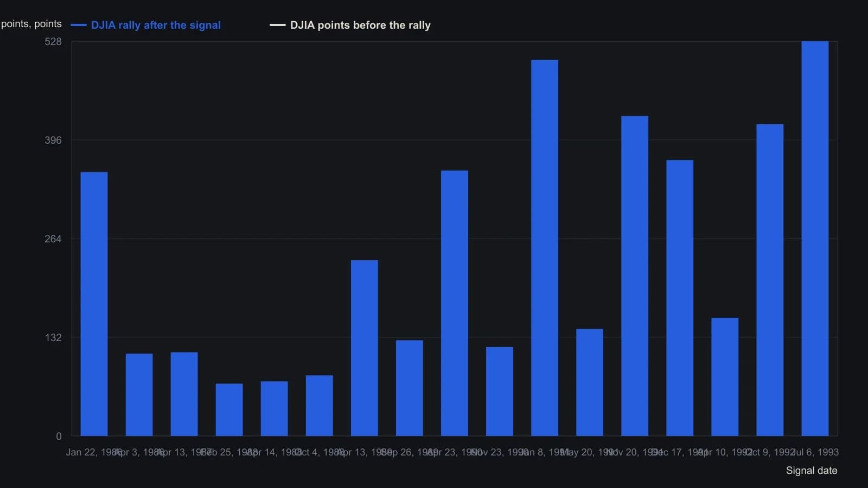The width and height of the screenshot is (868, 488).
Task: Choose the bar for Oct 9, 1992
Action: click(769, 280)
